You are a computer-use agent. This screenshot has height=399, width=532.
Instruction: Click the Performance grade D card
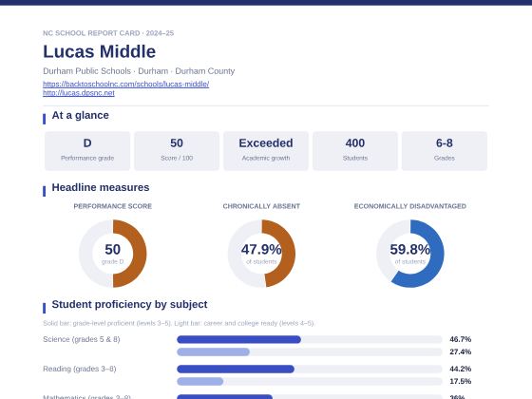[87, 151]
